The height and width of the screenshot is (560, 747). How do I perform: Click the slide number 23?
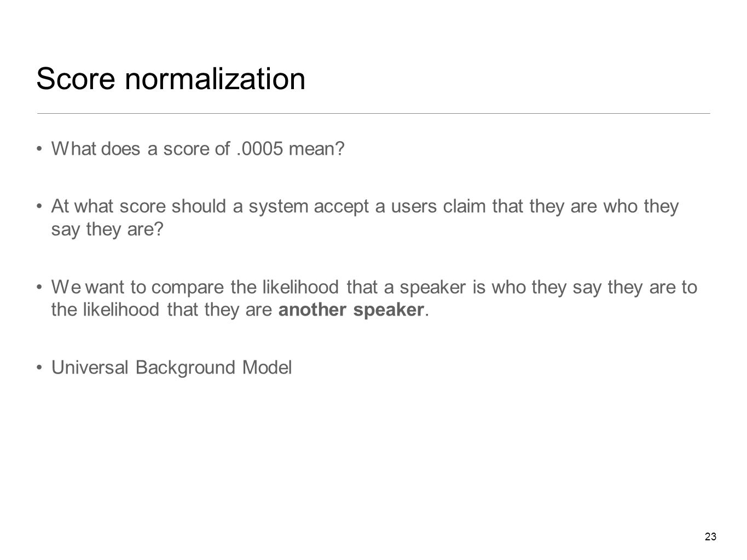pyautogui.click(x=710, y=537)
